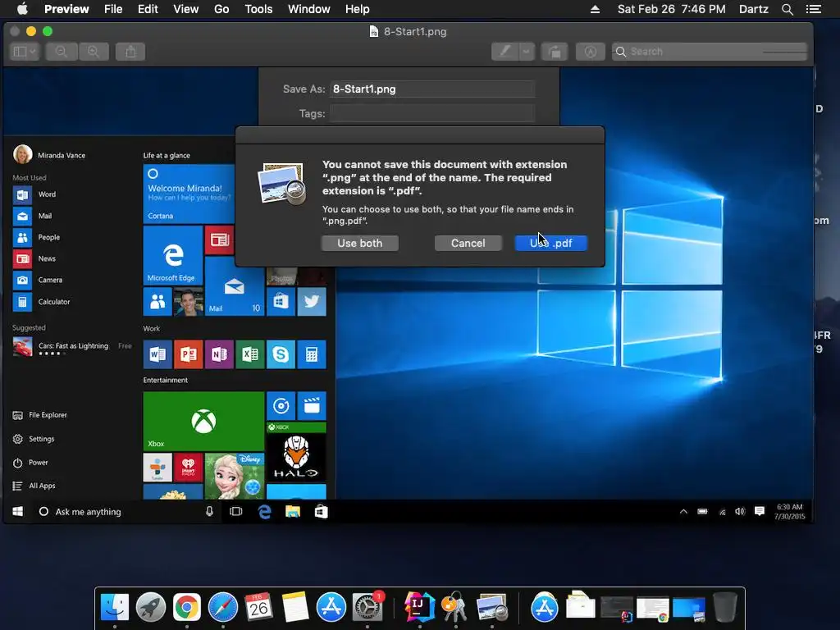Click the Xbox tile in the displayed image
Image resolution: width=840 pixels, height=630 pixels.
pyautogui.click(x=203, y=421)
